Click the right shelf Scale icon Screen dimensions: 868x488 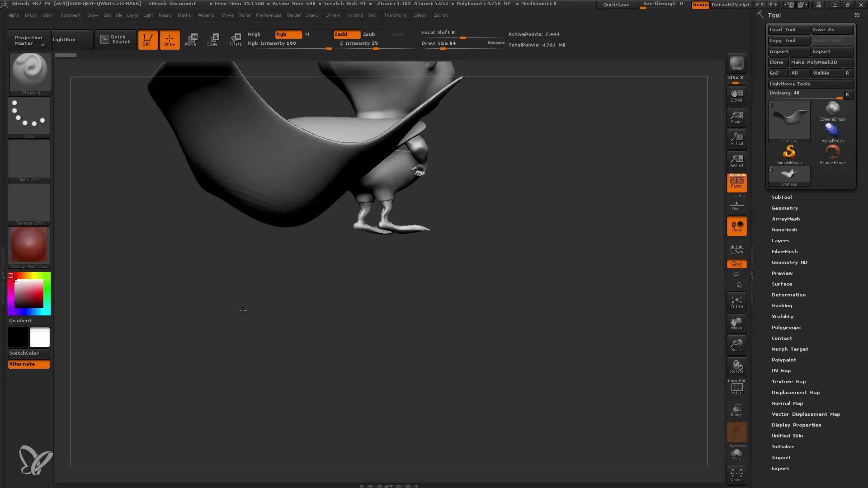tap(736, 345)
